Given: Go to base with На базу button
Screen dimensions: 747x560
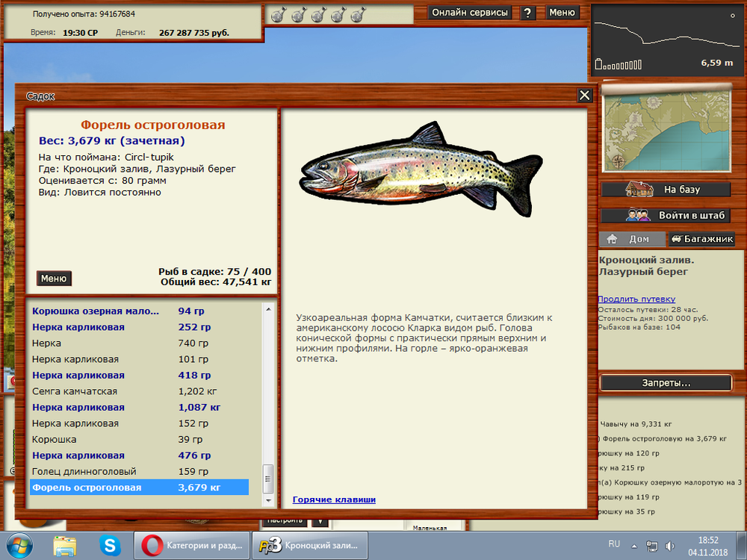Looking at the screenshot, I should tap(666, 190).
